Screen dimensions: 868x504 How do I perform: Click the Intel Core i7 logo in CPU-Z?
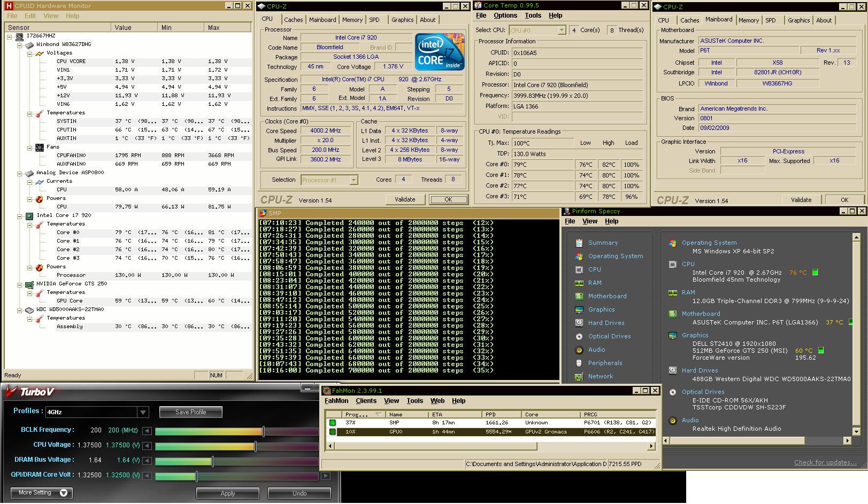pos(440,52)
